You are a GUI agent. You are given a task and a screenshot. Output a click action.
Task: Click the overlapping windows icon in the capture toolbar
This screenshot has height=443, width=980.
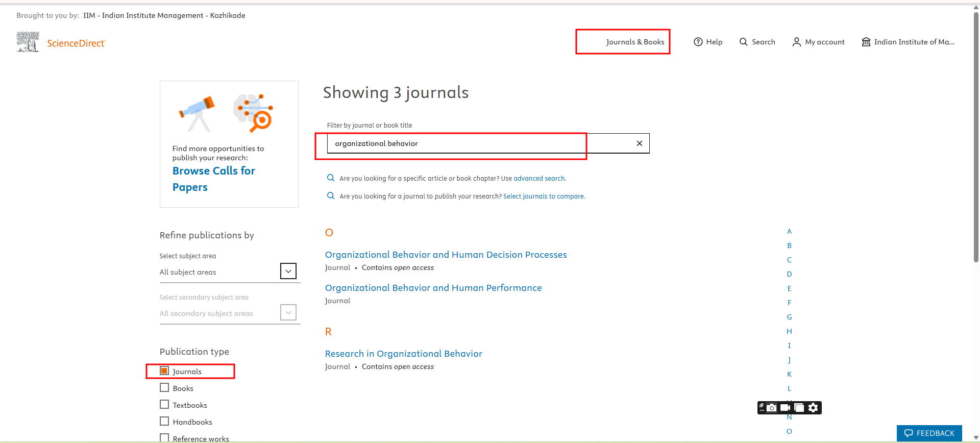[x=799, y=408]
